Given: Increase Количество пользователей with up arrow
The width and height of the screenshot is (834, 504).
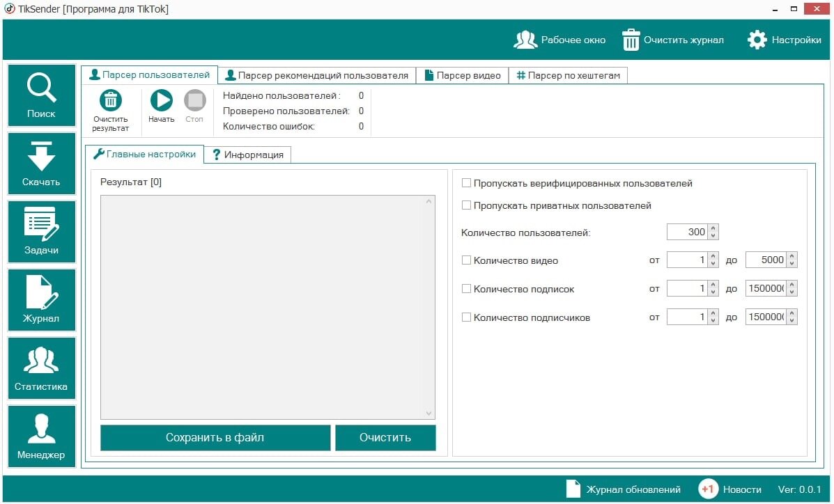Looking at the screenshot, I should [x=713, y=228].
